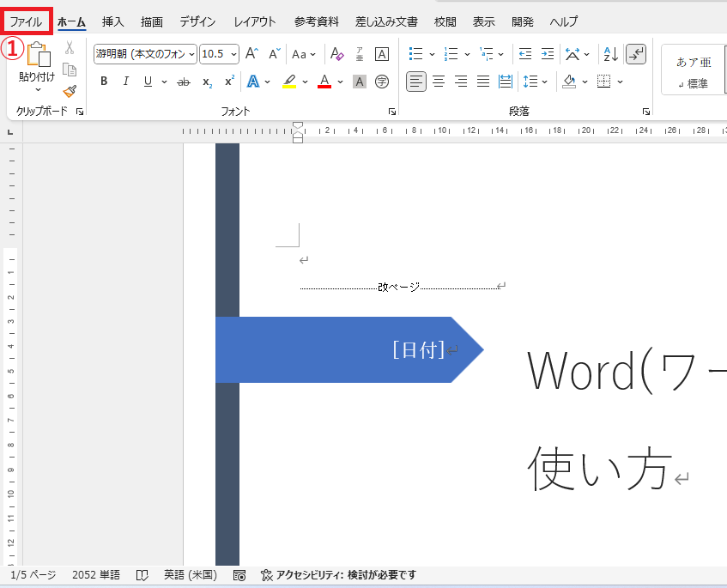Open the Aa change case menu
This screenshot has width=727, height=588.
tap(304, 54)
